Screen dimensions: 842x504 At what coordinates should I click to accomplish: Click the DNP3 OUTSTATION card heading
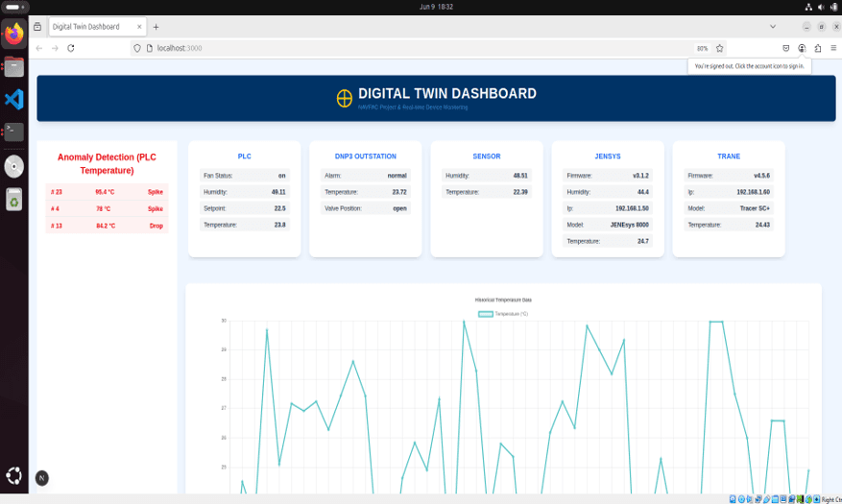click(366, 156)
